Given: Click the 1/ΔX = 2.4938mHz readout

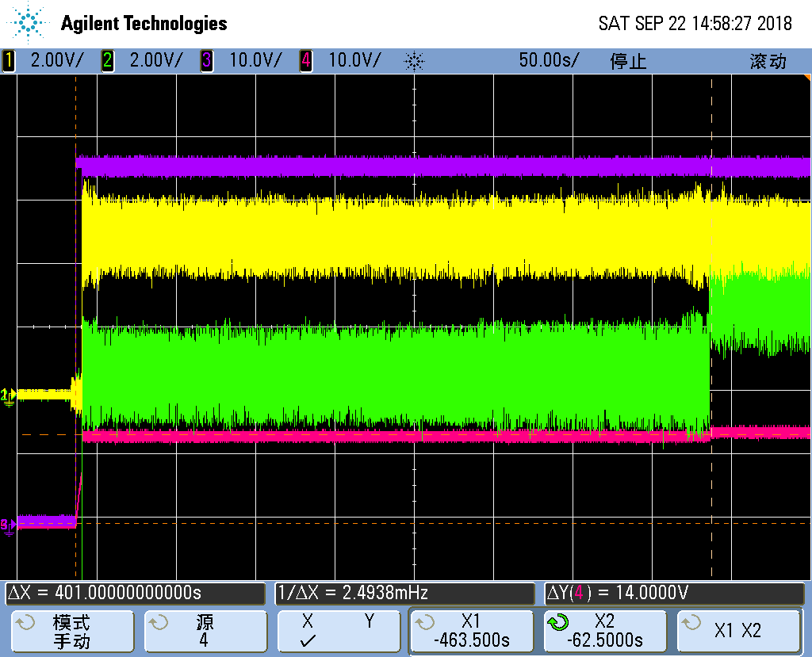Looking at the screenshot, I should (404, 593).
